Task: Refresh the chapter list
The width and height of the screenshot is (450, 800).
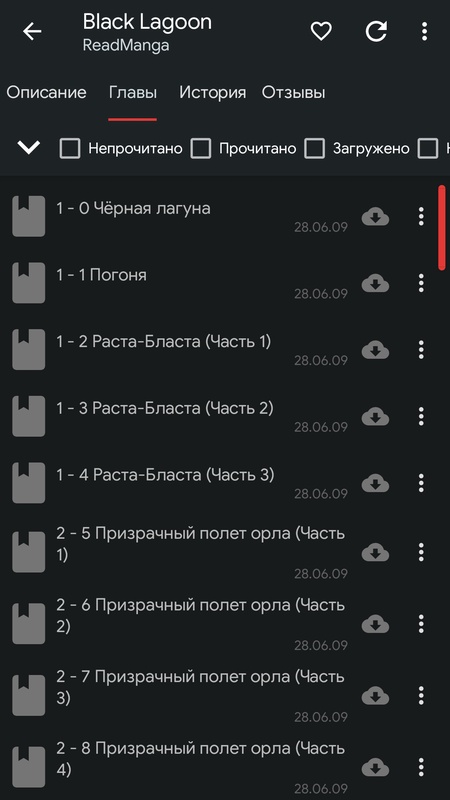Action: 376,32
